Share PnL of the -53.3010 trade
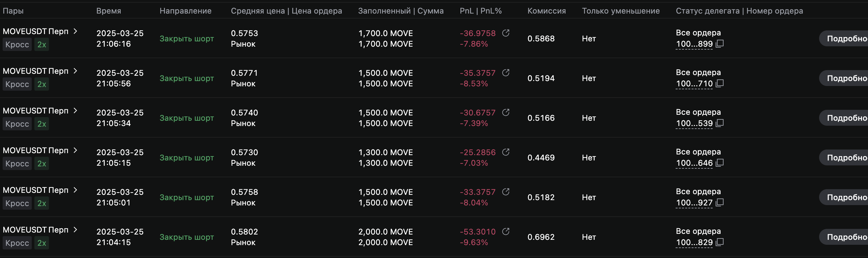 pyautogui.click(x=505, y=232)
